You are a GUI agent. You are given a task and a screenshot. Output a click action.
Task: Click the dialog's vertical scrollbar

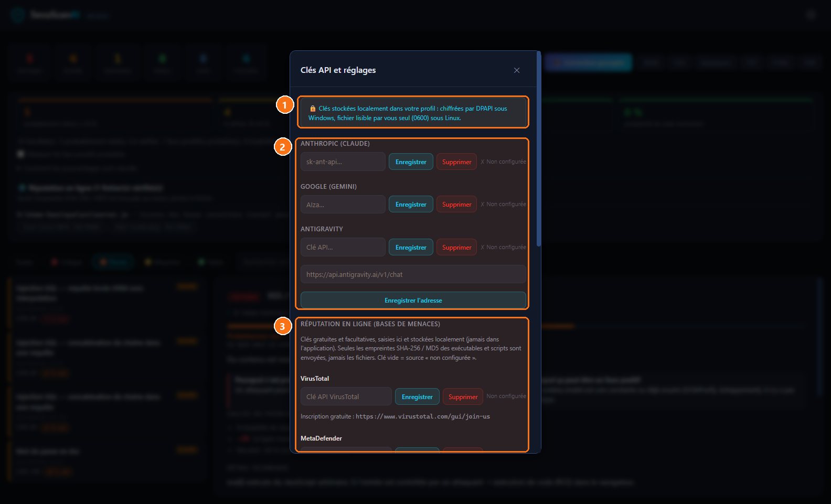[539, 149]
